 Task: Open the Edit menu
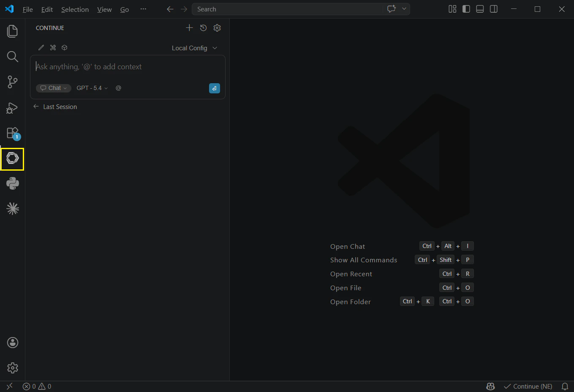click(47, 9)
